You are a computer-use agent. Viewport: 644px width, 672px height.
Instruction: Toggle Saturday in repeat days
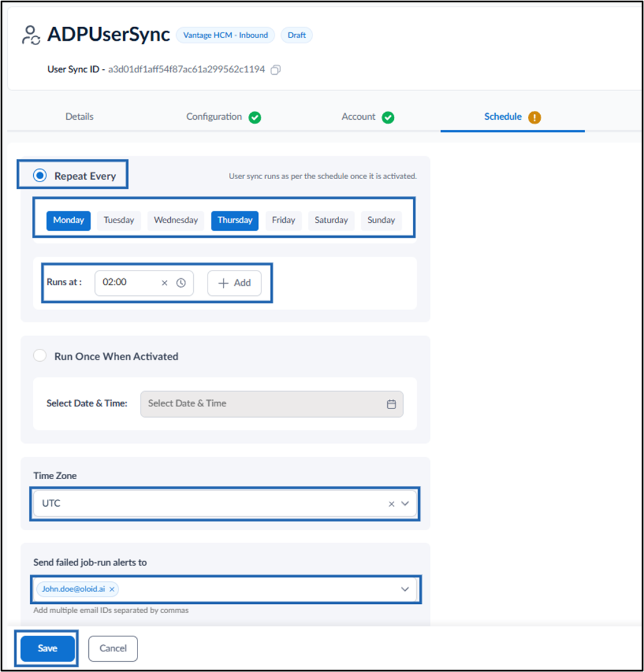[331, 221]
